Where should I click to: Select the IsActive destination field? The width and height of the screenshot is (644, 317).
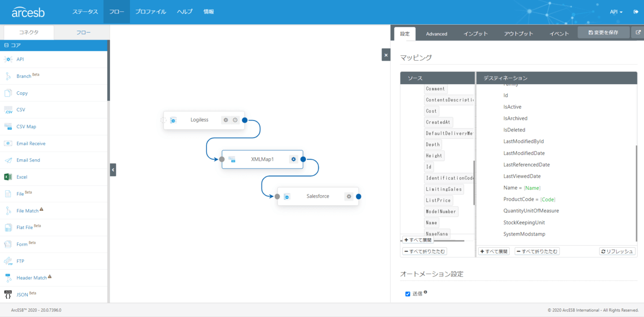[512, 107]
